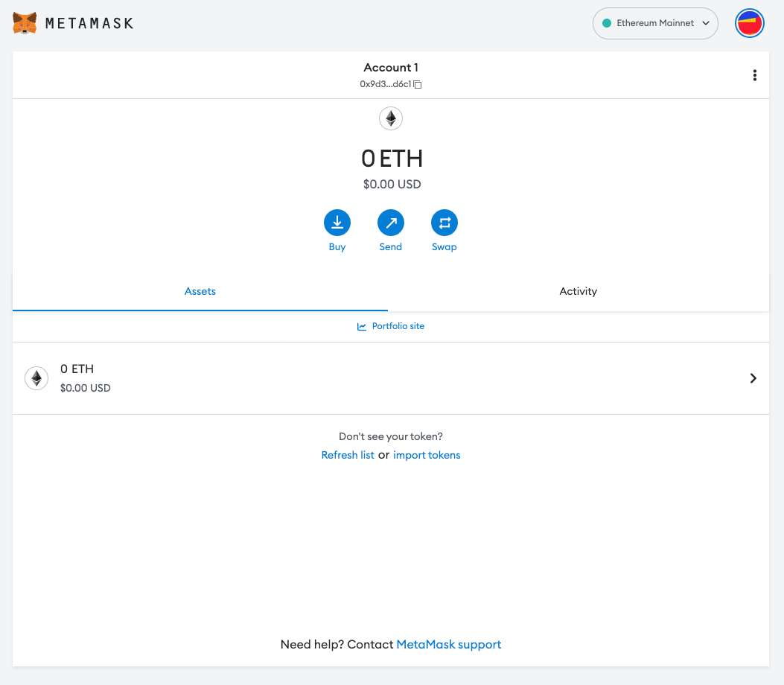The height and width of the screenshot is (685, 784).
Task: Click the Account 1 name label
Action: (x=391, y=68)
